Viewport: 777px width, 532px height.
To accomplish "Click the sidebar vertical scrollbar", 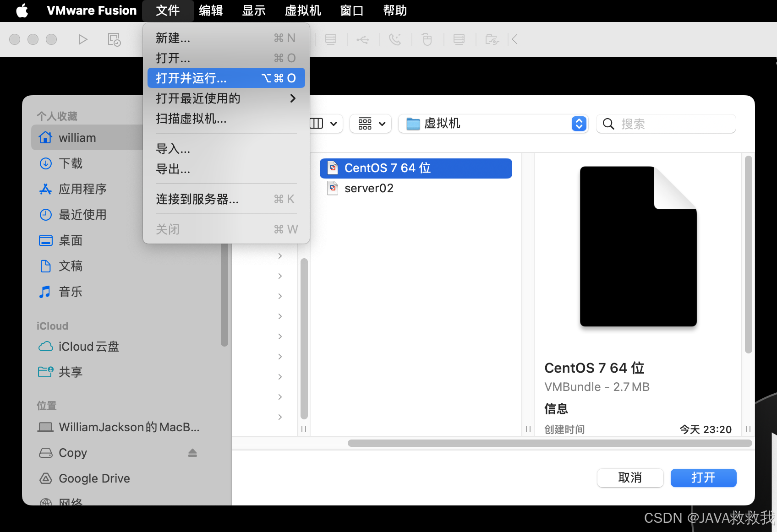I will click(224, 295).
